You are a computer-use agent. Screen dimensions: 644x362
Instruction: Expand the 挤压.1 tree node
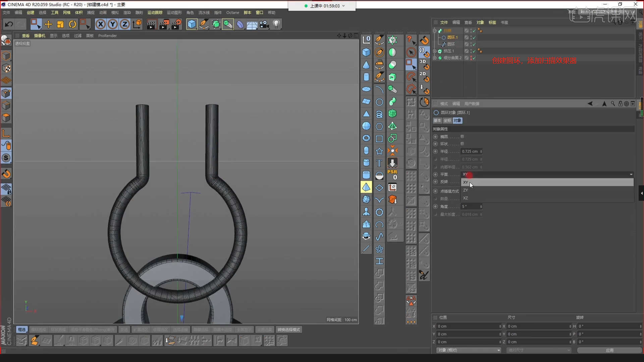tap(435, 51)
